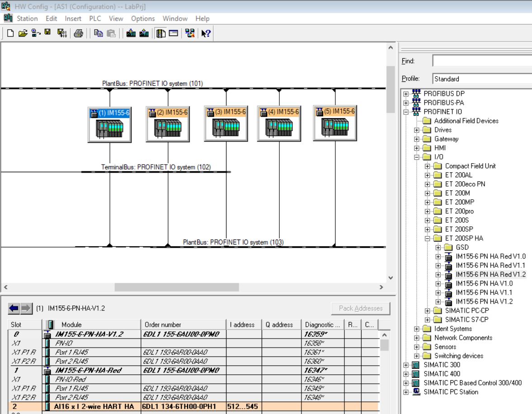532x414 pixels.
Task: Select the AI16 x I 2-wire HART HA row
Action: click(193, 406)
